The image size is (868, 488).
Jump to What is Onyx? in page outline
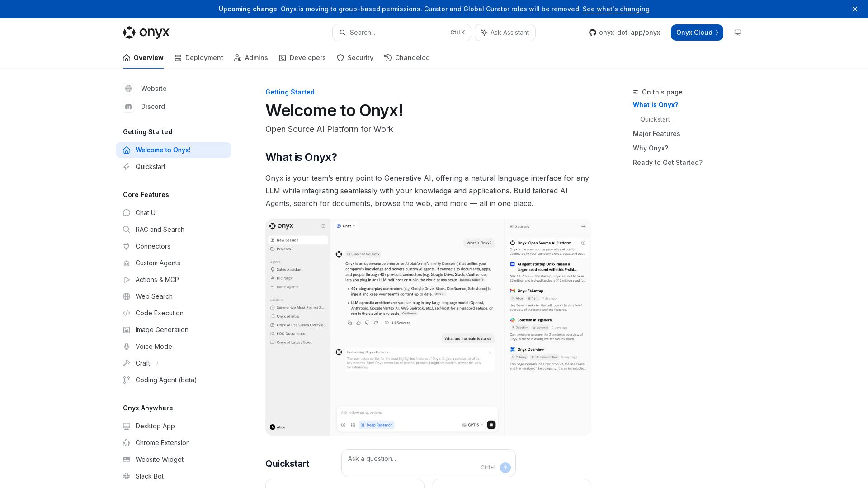click(x=655, y=105)
